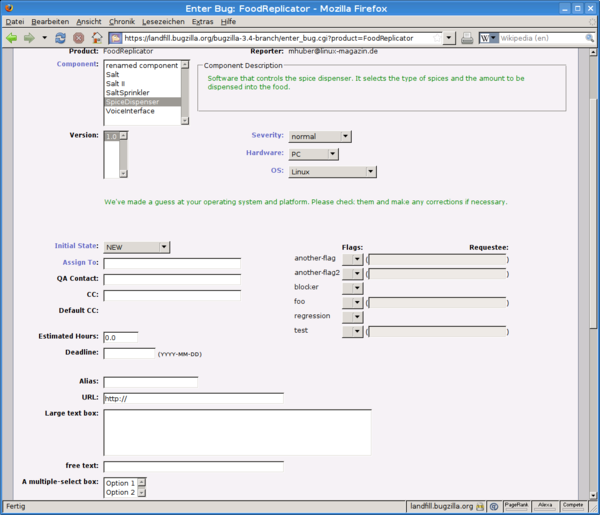Open the Severity dropdown showing normal

coord(320,137)
